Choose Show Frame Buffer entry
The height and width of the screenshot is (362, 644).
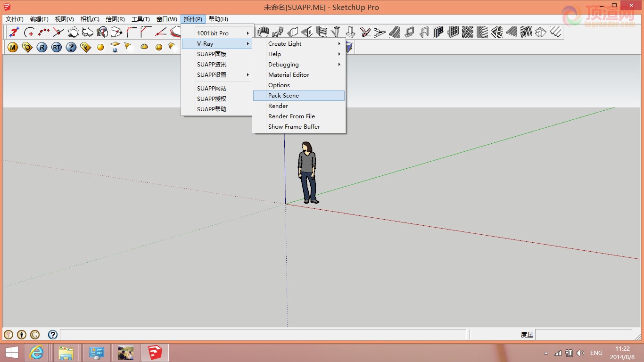pyautogui.click(x=299, y=126)
